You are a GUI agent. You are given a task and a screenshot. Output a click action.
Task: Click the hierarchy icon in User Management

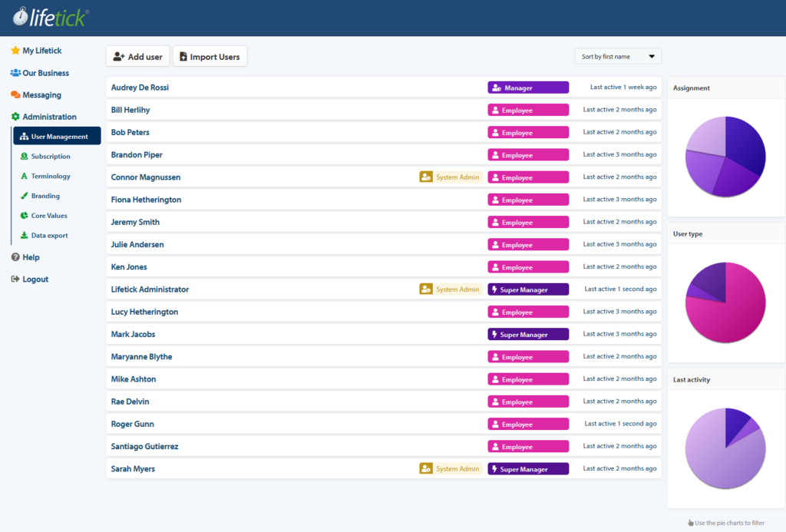[24, 137]
